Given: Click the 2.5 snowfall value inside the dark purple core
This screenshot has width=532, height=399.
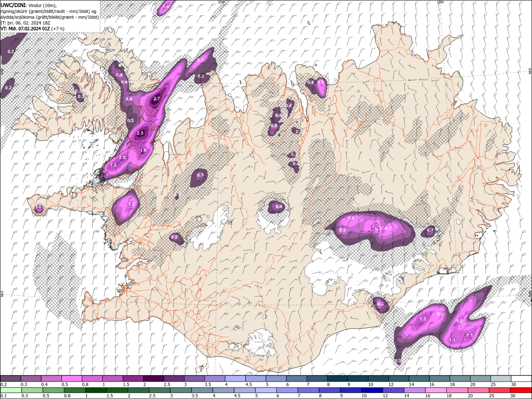Looking at the screenshot, I should pos(140,133).
